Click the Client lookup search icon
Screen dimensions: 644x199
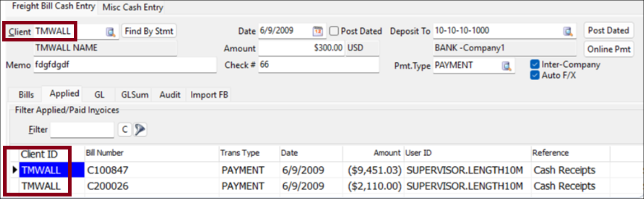111,32
